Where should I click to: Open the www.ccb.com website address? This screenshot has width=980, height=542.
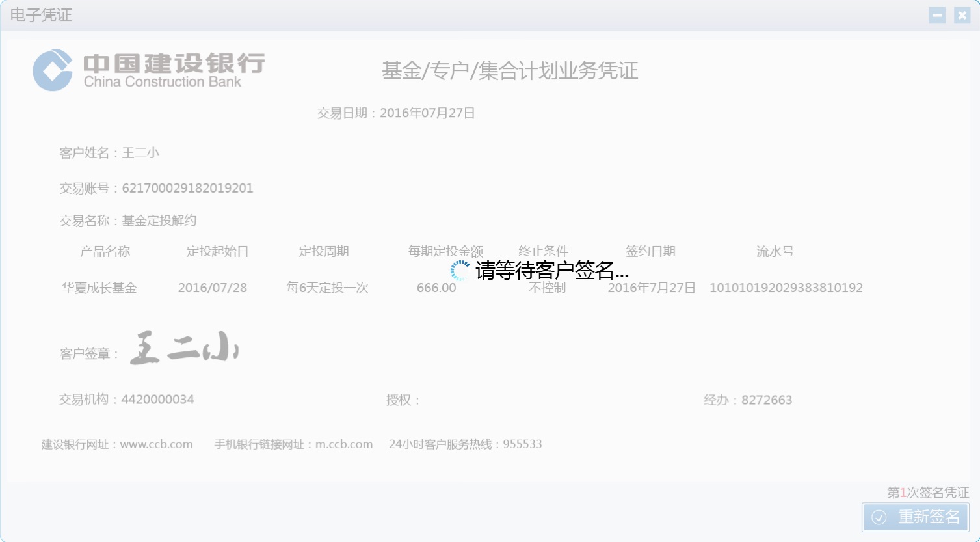157,444
